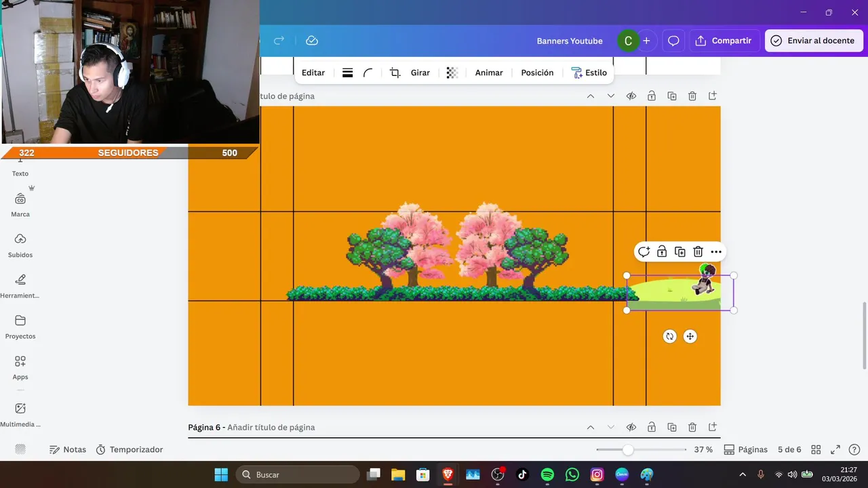Screen dimensions: 868x488
Task: Open corner rounding option
Action: point(368,73)
